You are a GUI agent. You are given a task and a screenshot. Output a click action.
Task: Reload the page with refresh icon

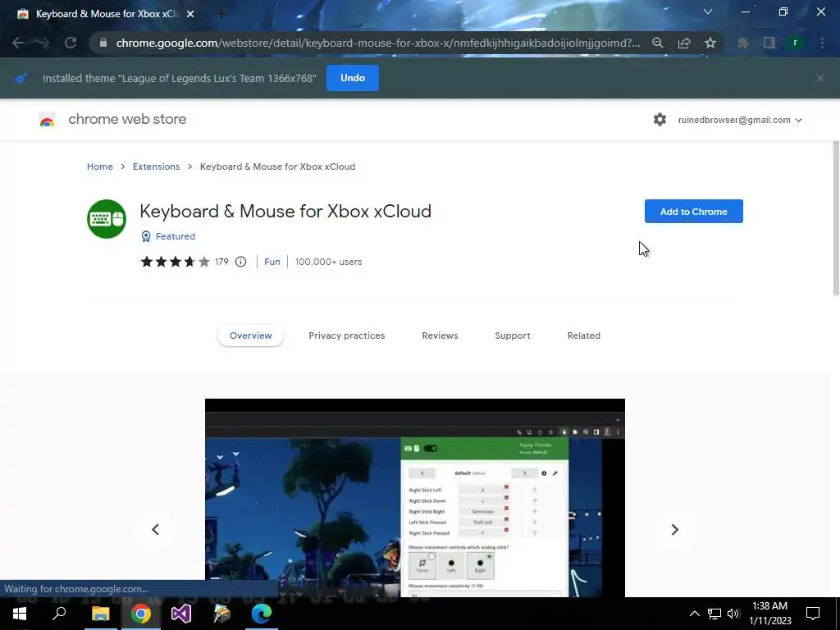coord(71,43)
